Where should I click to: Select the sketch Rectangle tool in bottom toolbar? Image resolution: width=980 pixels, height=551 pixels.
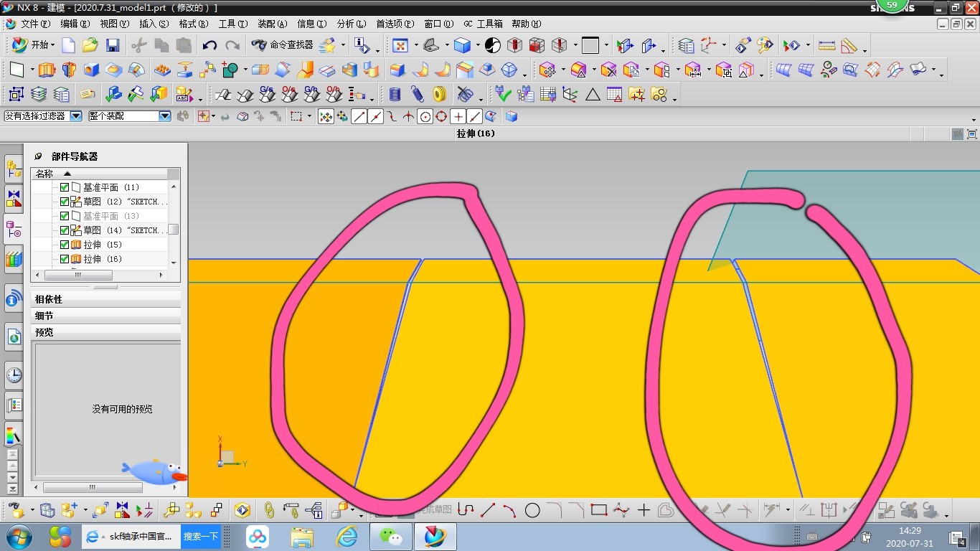coord(598,510)
